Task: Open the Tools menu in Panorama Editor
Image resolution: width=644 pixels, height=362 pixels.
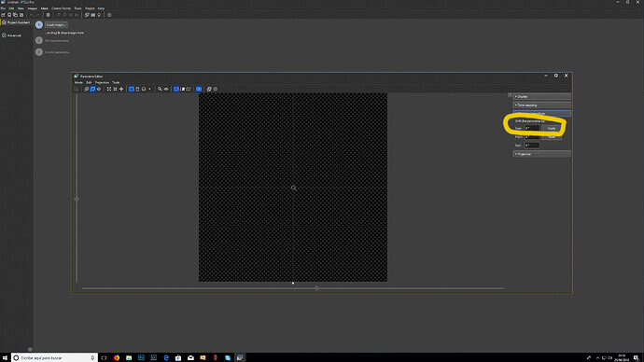Action: (116, 82)
